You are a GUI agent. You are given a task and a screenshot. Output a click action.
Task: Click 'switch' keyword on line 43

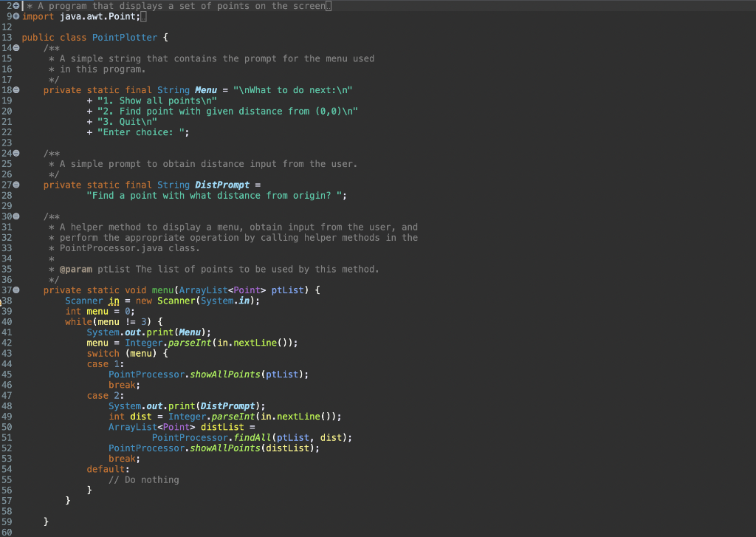(103, 353)
